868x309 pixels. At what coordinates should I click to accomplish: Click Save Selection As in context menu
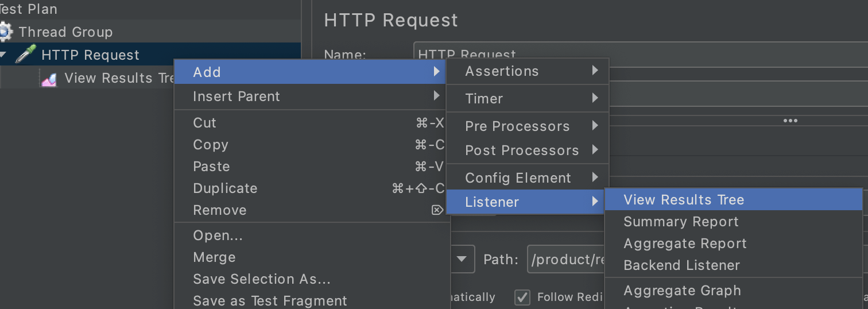pos(262,279)
